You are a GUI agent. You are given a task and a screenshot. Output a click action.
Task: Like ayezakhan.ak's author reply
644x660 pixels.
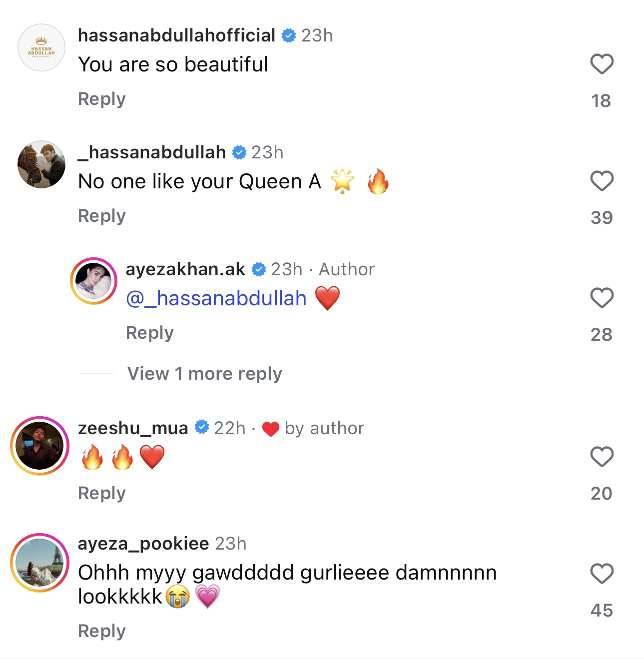click(602, 298)
